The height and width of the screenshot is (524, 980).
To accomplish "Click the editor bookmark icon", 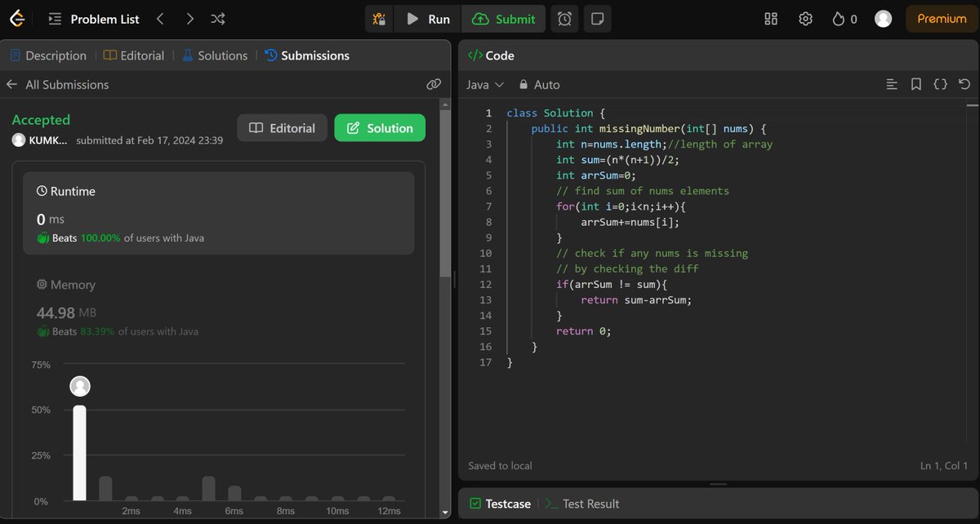I will click(916, 84).
